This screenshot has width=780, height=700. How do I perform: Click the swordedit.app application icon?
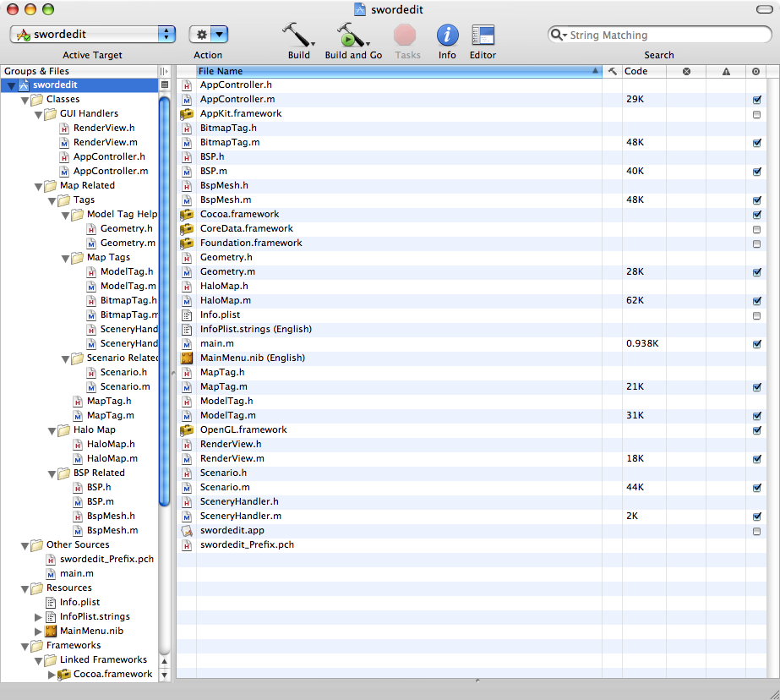point(187,530)
